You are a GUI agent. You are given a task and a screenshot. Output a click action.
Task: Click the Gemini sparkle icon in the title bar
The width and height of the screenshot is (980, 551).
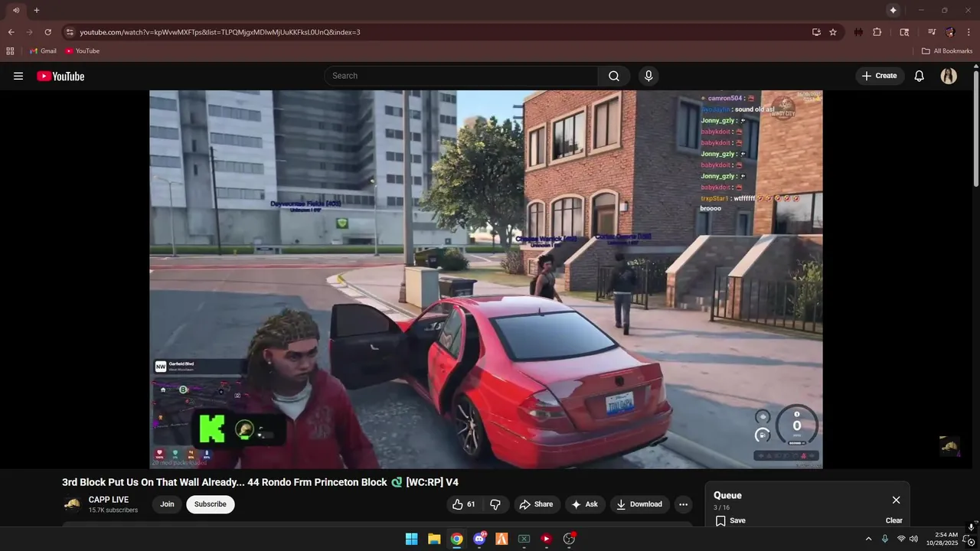pos(893,10)
